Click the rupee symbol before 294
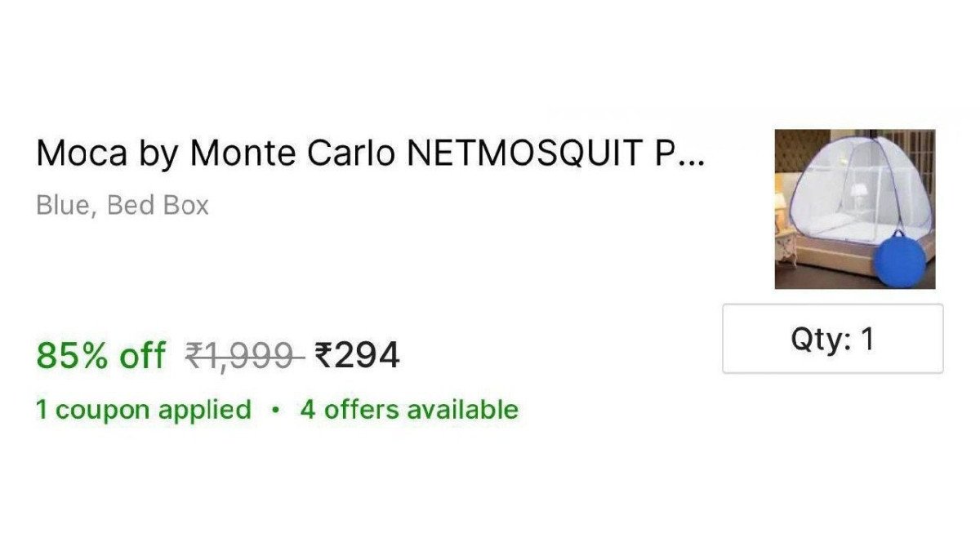Image resolution: width=980 pixels, height=551 pixels. (x=323, y=356)
